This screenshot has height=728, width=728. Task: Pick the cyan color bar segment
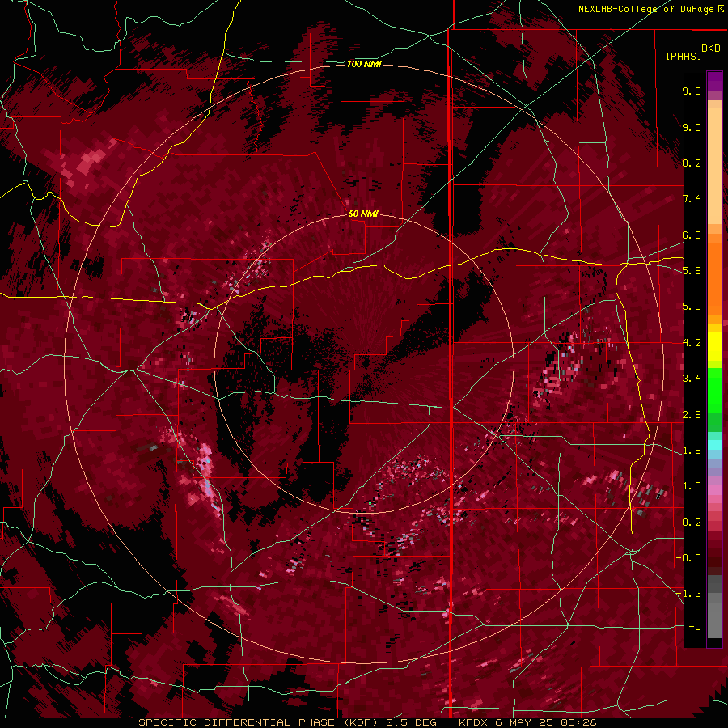click(x=714, y=445)
